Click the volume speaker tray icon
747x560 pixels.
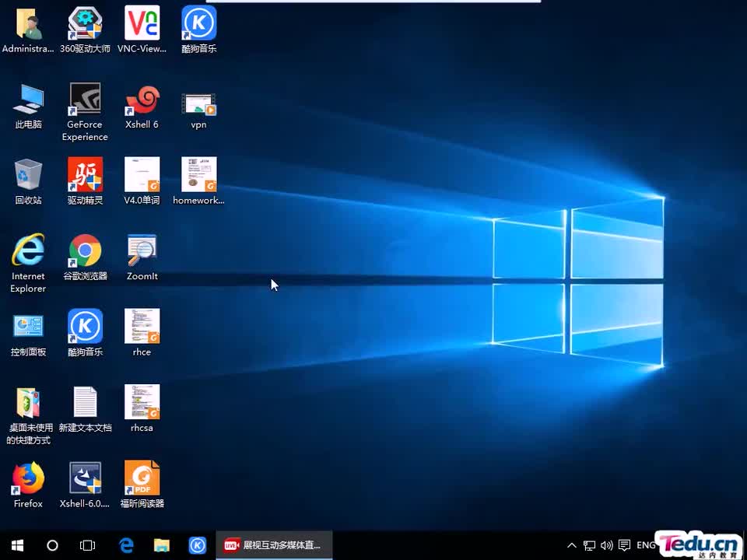pyautogui.click(x=606, y=545)
